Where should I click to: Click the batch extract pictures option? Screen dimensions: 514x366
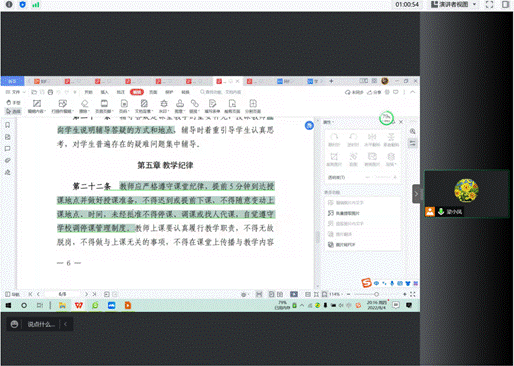point(343,213)
